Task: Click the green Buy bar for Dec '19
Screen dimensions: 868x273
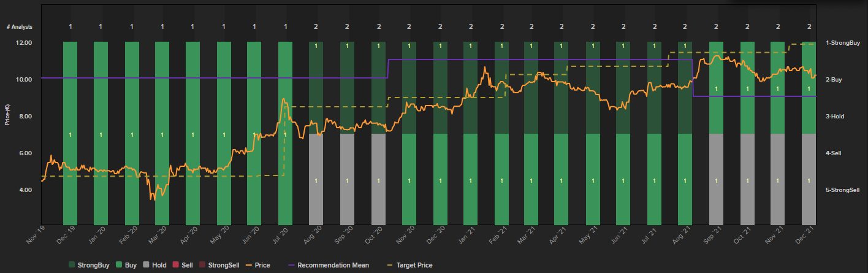Action: [70, 133]
